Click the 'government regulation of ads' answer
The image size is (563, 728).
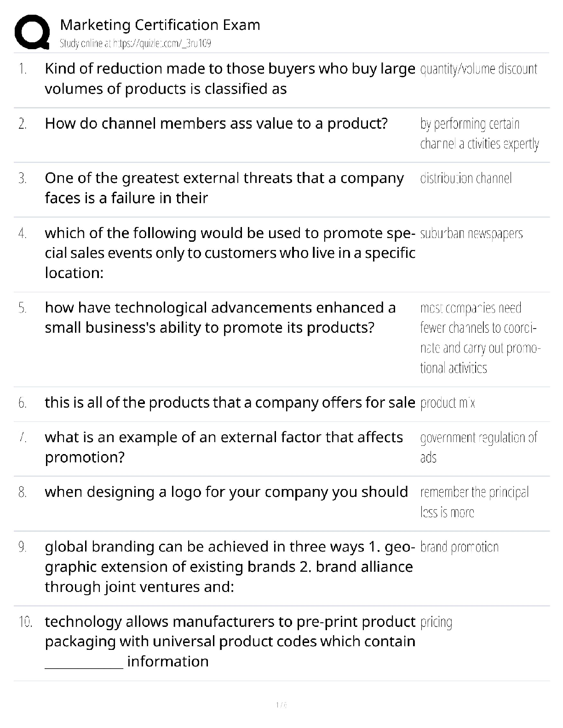(x=478, y=447)
